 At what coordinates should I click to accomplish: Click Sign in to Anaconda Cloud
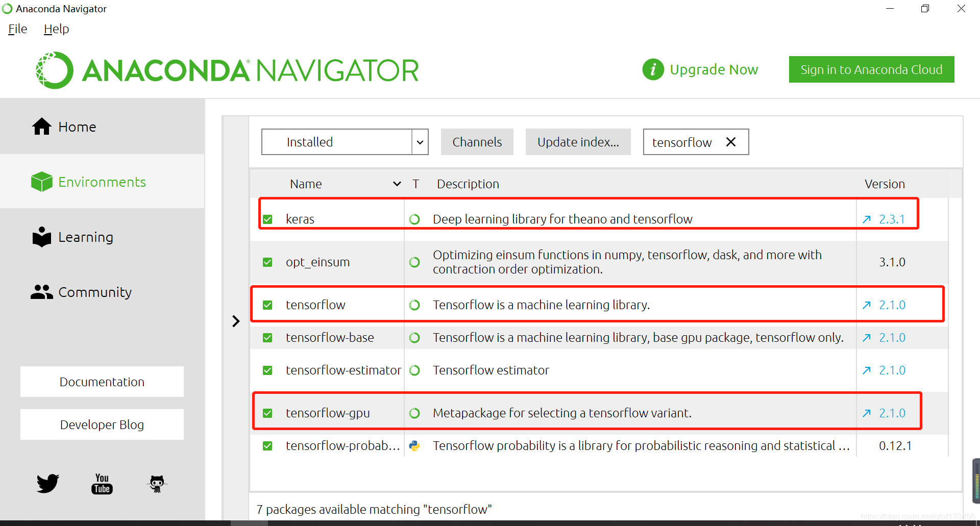pyautogui.click(x=871, y=69)
